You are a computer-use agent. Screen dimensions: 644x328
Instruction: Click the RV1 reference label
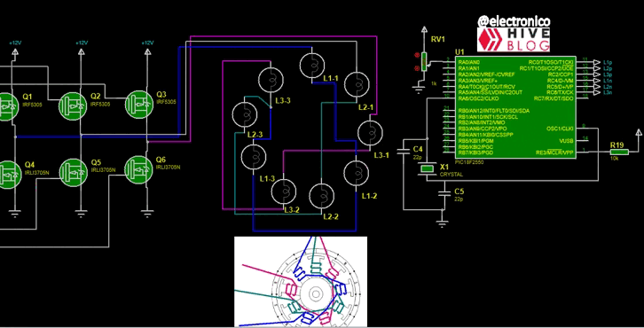click(438, 39)
